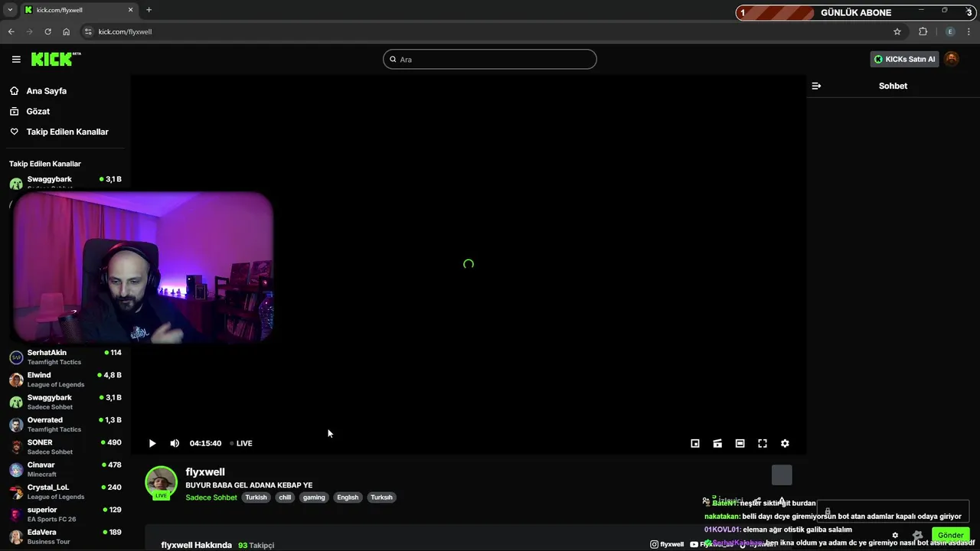Click the Gönder send button
This screenshot has height=551, width=980.
coord(951,535)
